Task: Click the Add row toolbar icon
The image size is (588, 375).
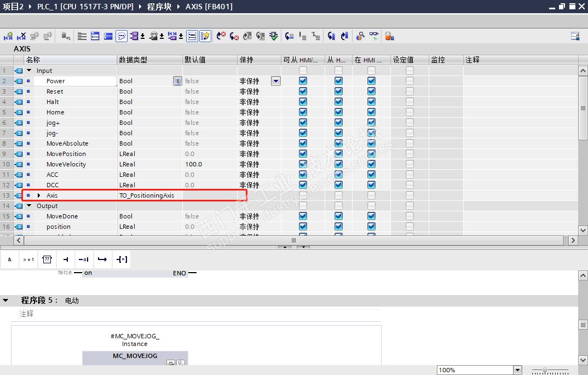Action: pyautogui.click(x=48, y=36)
